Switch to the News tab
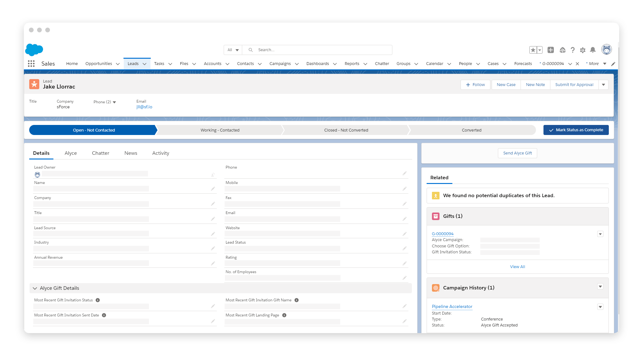 (x=131, y=153)
